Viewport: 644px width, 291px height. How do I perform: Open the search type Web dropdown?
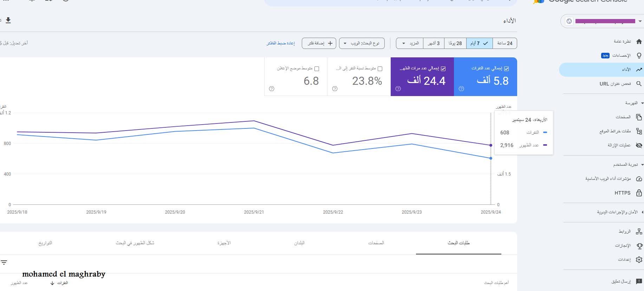pyautogui.click(x=362, y=43)
